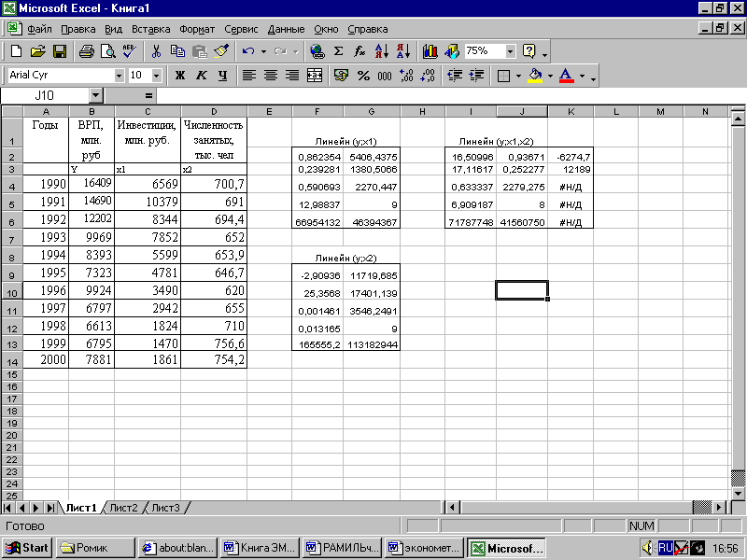747x560 pixels.
Task: Decrease indent icon
Action: tap(455, 76)
